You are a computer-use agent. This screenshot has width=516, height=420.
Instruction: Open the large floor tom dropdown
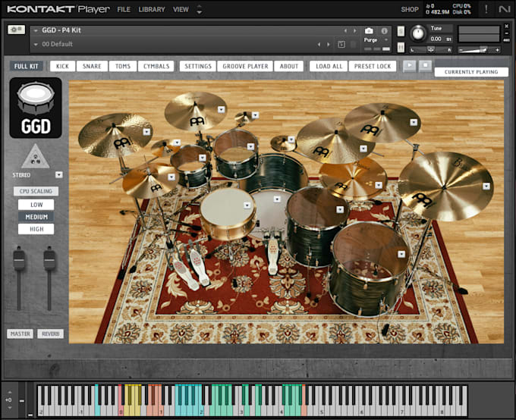401,254
